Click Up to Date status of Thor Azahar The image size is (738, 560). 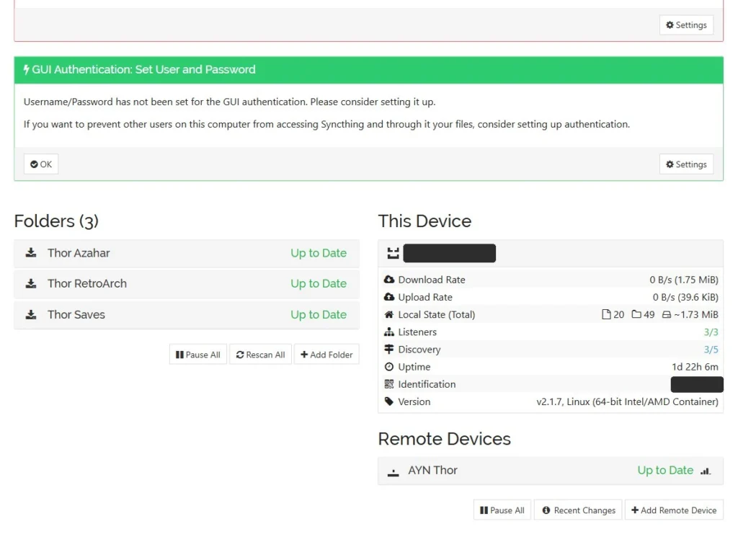point(319,253)
